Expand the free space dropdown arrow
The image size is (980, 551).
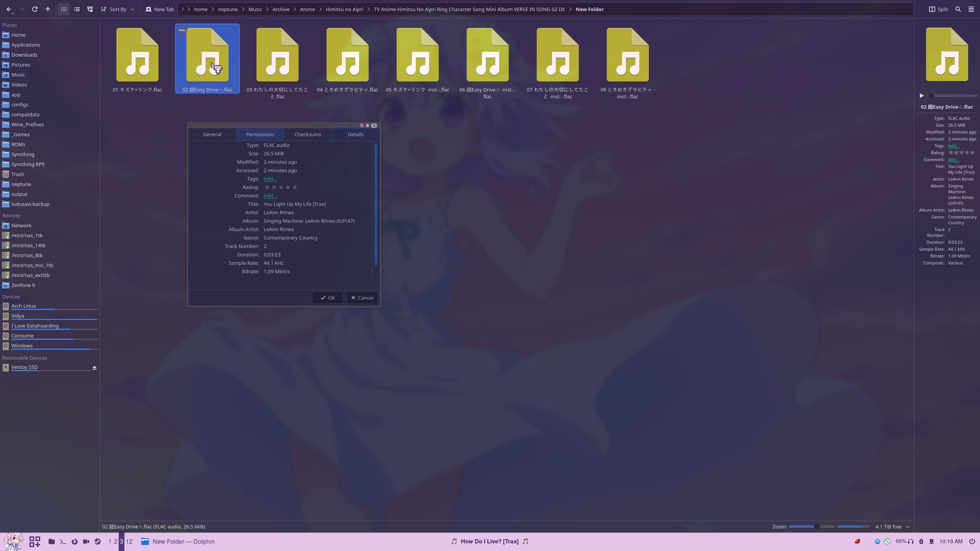(908, 527)
